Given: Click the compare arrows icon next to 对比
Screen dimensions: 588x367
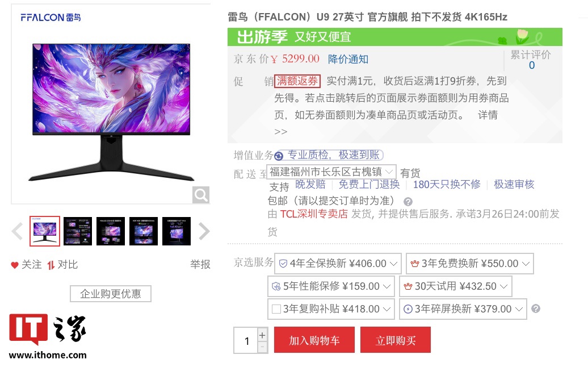Looking at the screenshot, I should (x=51, y=265).
